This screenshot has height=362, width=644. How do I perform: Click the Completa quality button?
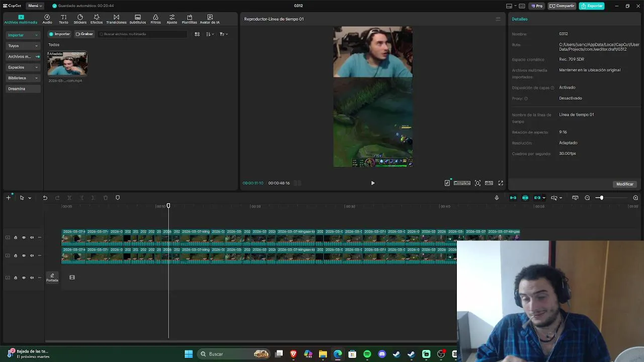(462, 183)
